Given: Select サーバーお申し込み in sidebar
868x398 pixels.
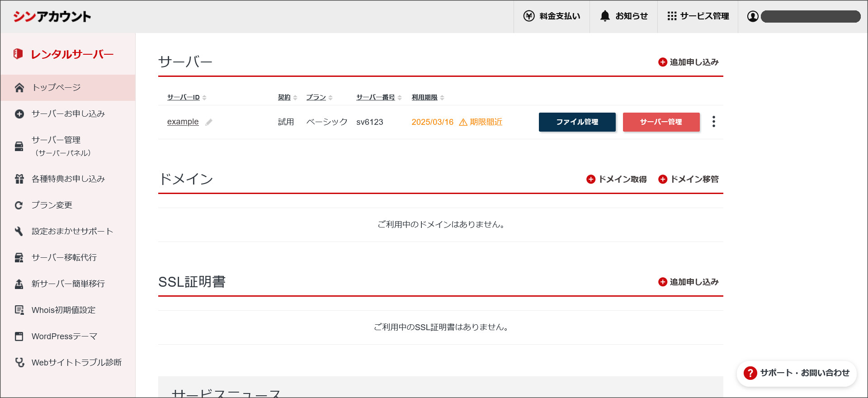Looking at the screenshot, I should (x=68, y=114).
